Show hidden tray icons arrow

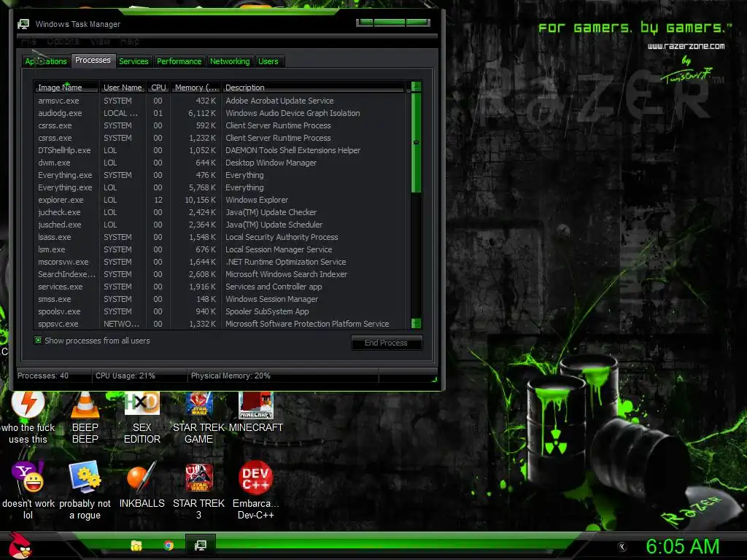pos(622,547)
